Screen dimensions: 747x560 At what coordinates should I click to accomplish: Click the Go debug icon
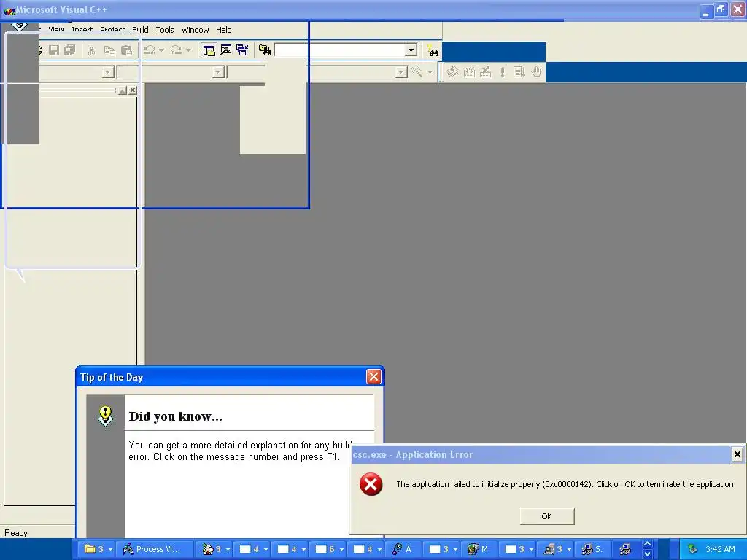(x=519, y=72)
